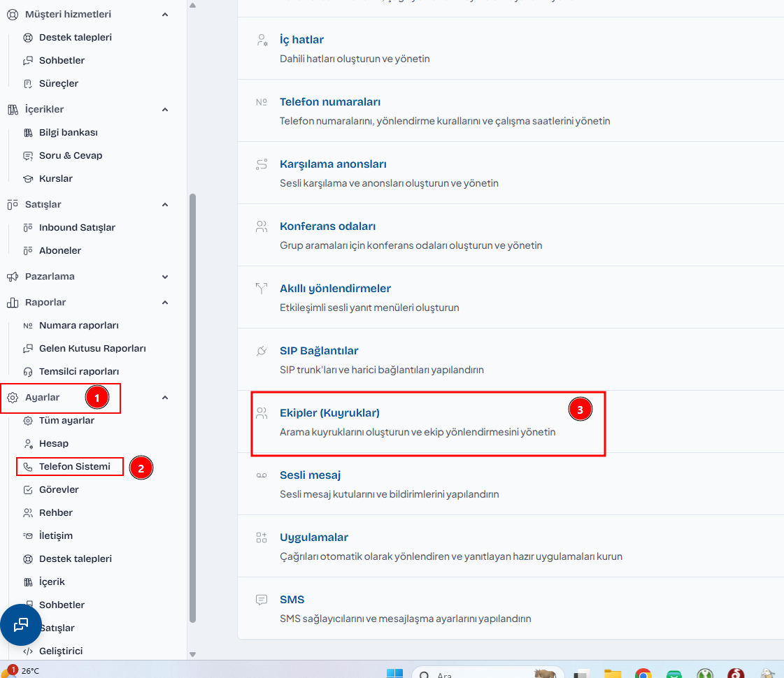784x678 pixels.
Task: Click the Akıllı yönlendirmeler branch icon
Action: coord(262,288)
